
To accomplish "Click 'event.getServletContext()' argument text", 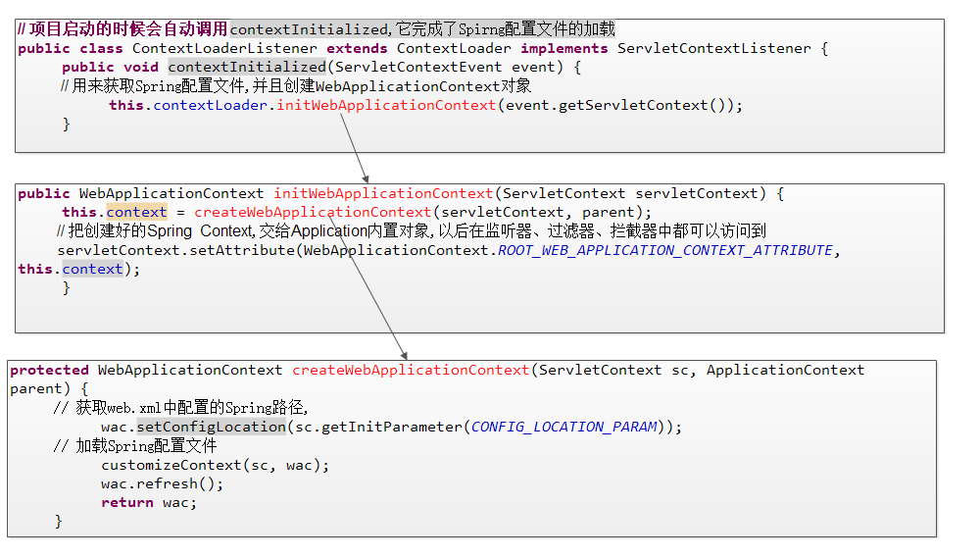I will click(614, 105).
